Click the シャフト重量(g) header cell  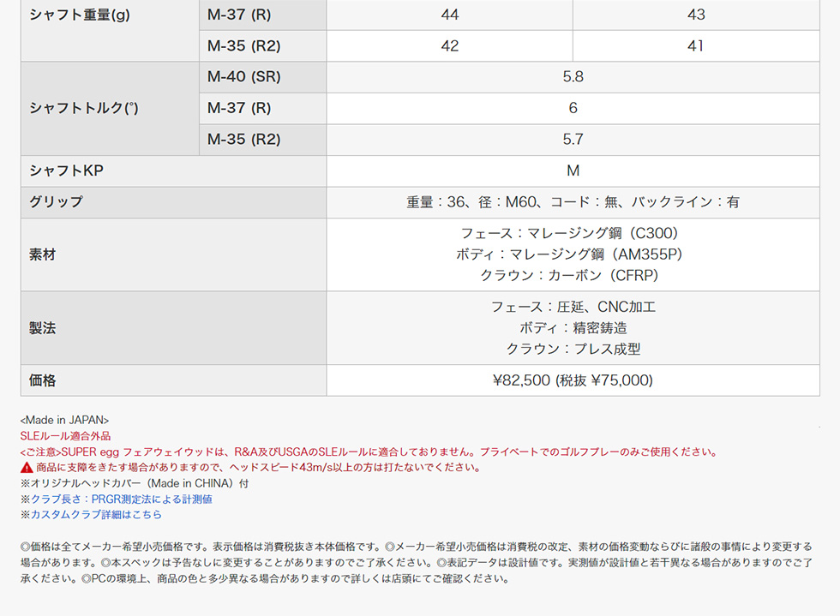pyautogui.click(x=80, y=15)
